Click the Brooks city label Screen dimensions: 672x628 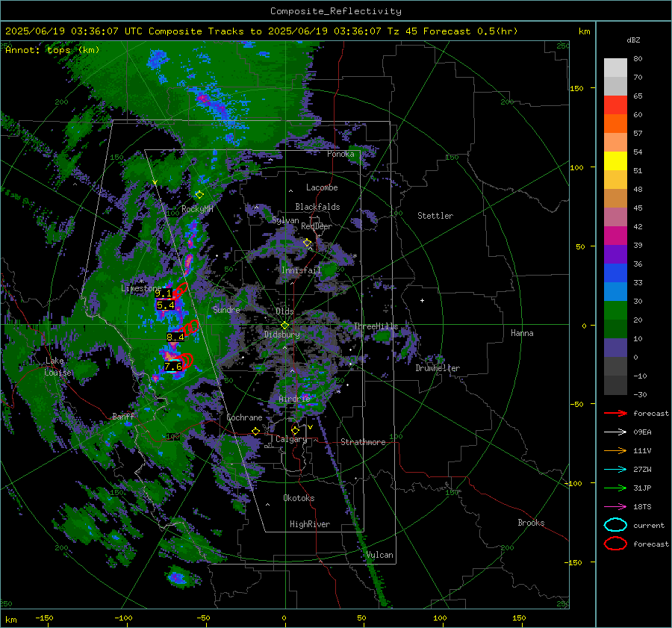531,523
